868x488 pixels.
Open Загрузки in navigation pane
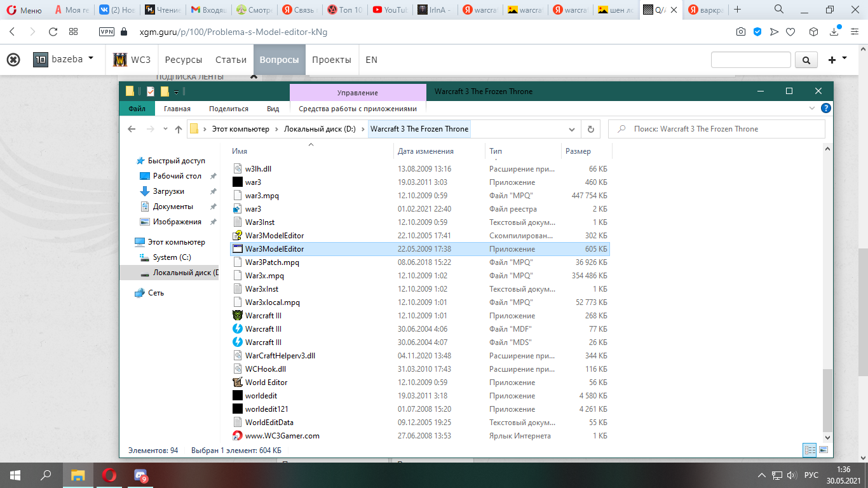tap(168, 191)
